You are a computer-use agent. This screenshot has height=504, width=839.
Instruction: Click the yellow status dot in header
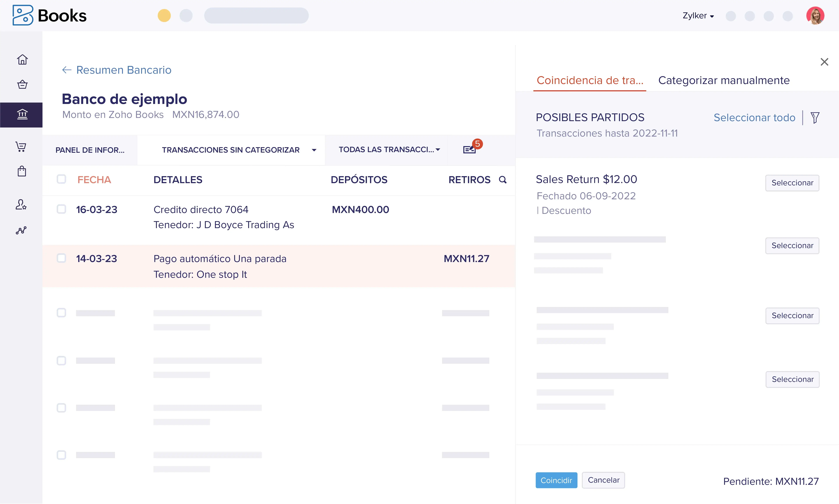(164, 16)
